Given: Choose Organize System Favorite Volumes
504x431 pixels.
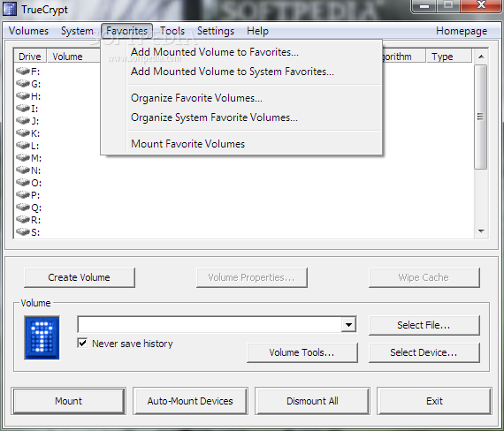Looking at the screenshot, I should pos(241,117).
